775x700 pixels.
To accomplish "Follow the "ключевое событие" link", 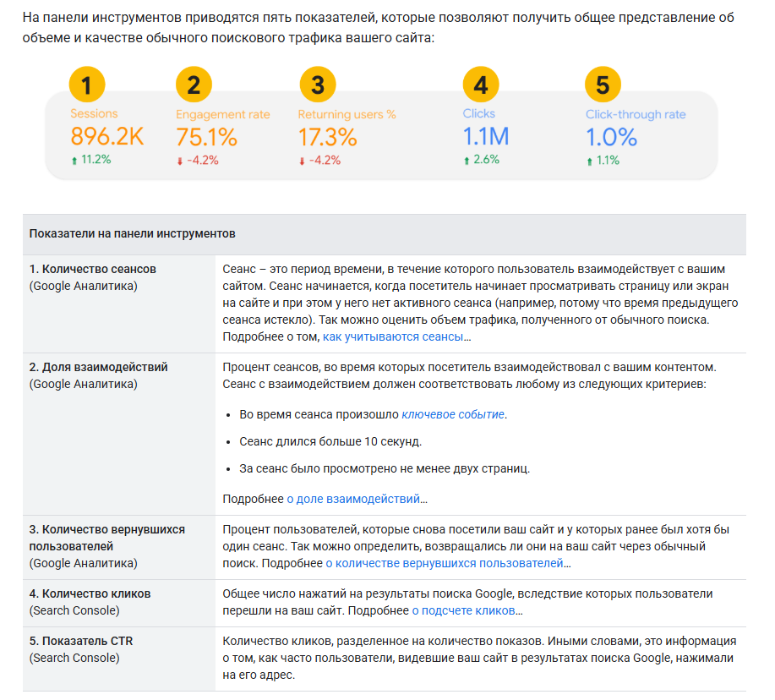I will click(452, 414).
